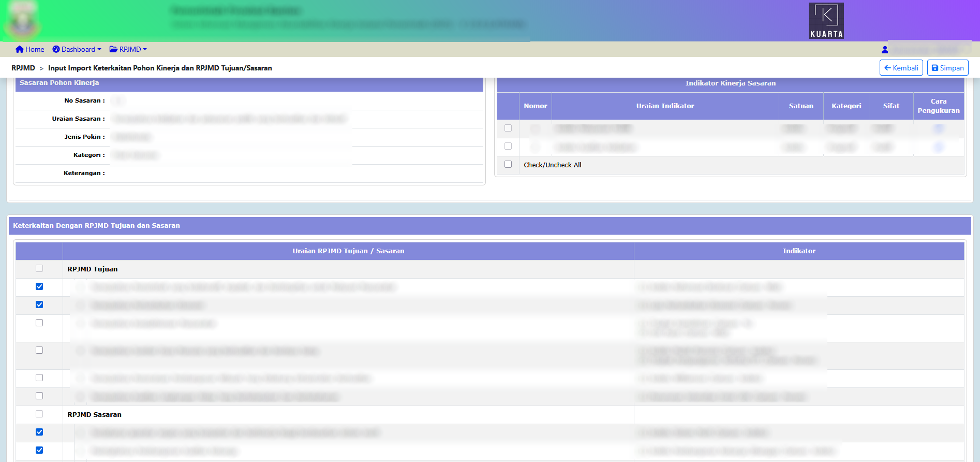Click the user profile icon

pyautogui.click(x=885, y=50)
